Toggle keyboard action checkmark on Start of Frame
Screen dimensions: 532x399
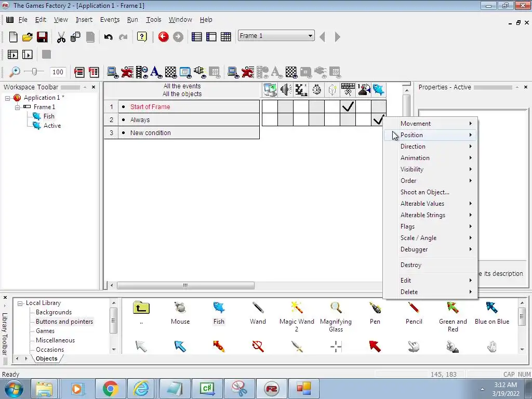click(x=348, y=107)
